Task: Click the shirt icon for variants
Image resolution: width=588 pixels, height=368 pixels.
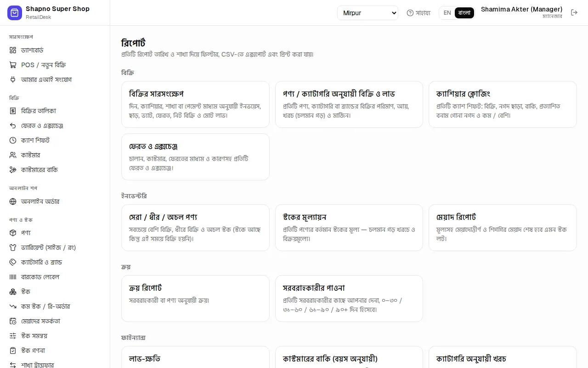Action: coord(13,247)
